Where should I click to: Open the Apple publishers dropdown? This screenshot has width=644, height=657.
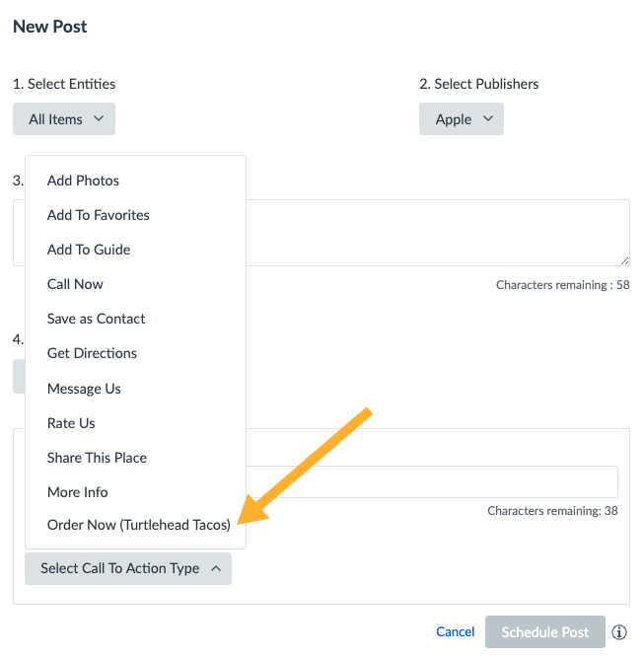tap(462, 119)
